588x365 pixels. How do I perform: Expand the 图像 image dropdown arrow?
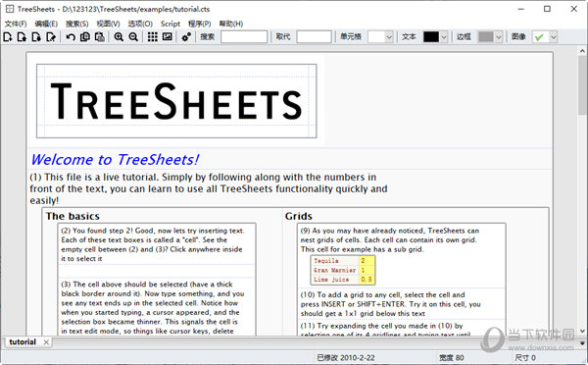[553, 37]
